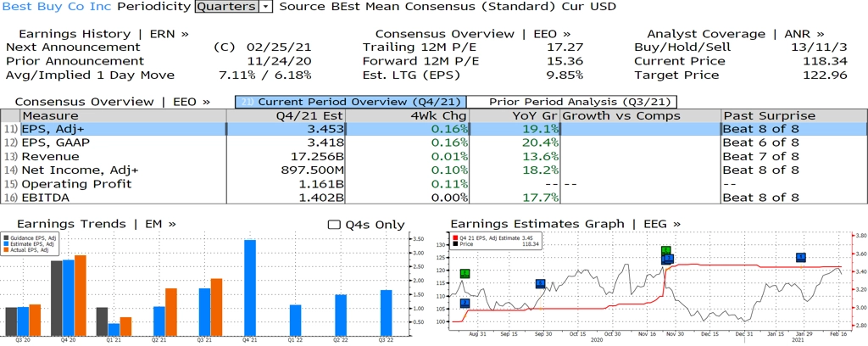Open the Periodicity Quarters dropdown arrow

tap(266, 7)
